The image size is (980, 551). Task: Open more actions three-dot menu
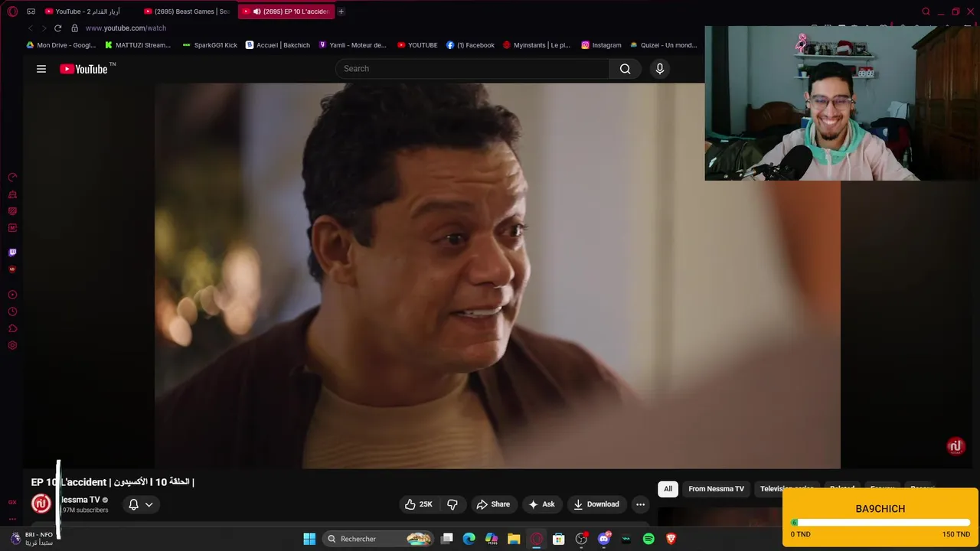(x=640, y=504)
